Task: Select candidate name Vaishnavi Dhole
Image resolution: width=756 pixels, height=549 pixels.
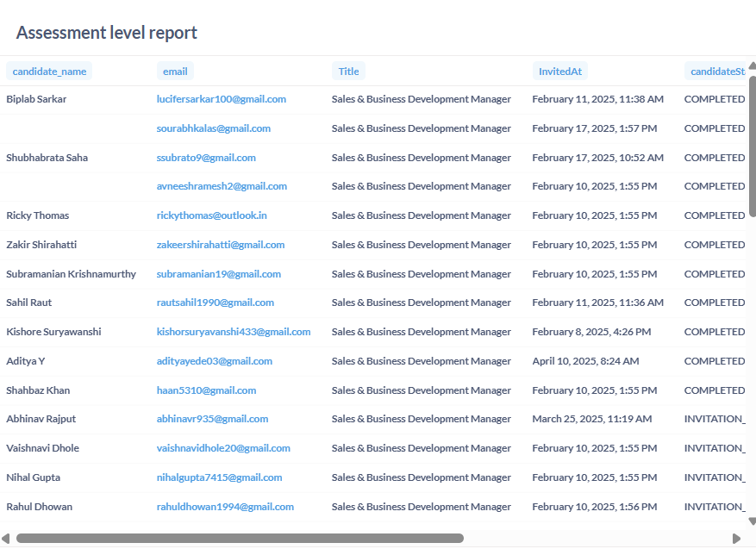Action: tap(43, 449)
